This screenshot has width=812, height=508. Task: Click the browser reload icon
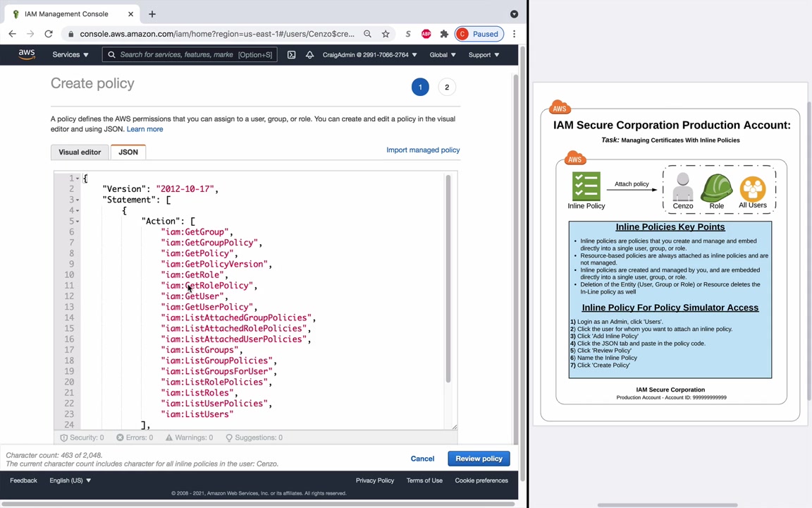pos(49,34)
